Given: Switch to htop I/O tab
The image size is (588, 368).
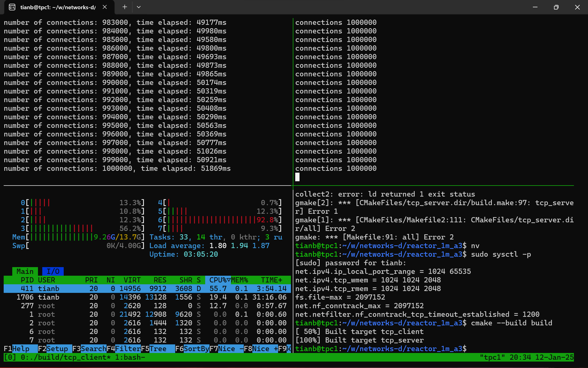Looking at the screenshot, I should pyautogui.click(x=53, y=271).
